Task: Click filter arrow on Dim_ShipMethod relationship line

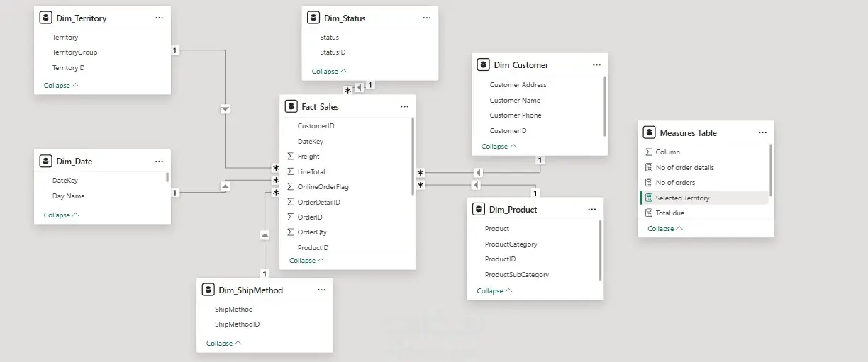Action: click(265, 234)
